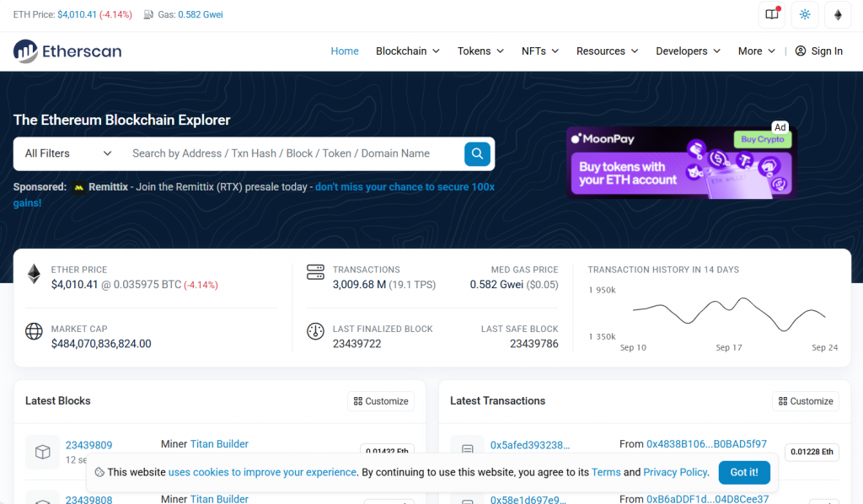Open address 0xB6aDDF1d...04D8Cee37
This screenshot has height=504, width=863.
(708, 498)
